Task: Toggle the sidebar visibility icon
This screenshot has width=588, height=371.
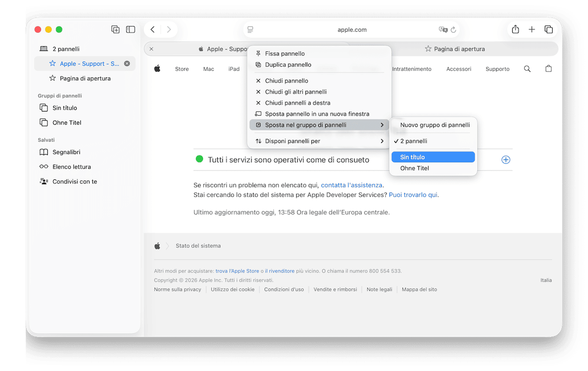Action: (131, 29)
